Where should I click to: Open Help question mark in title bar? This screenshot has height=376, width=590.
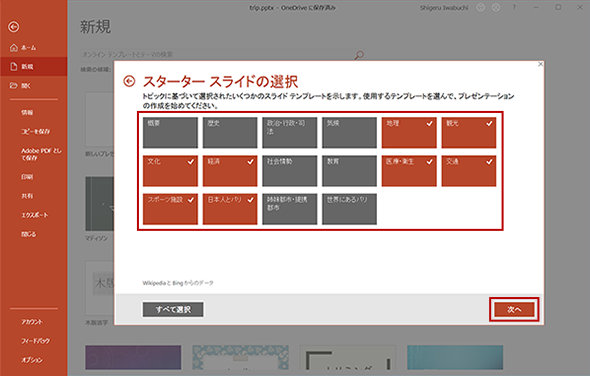click(514, 7)
